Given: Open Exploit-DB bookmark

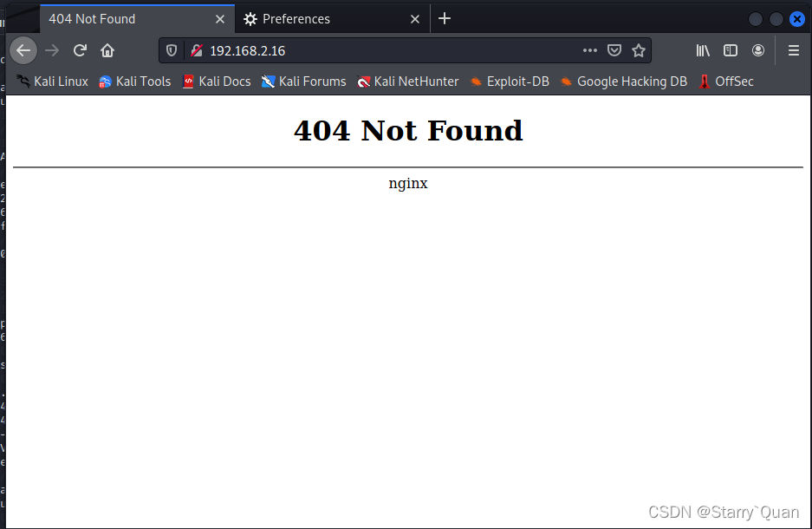Looking at the screenshot, I should pyautogui.click(x=510, y=82).
